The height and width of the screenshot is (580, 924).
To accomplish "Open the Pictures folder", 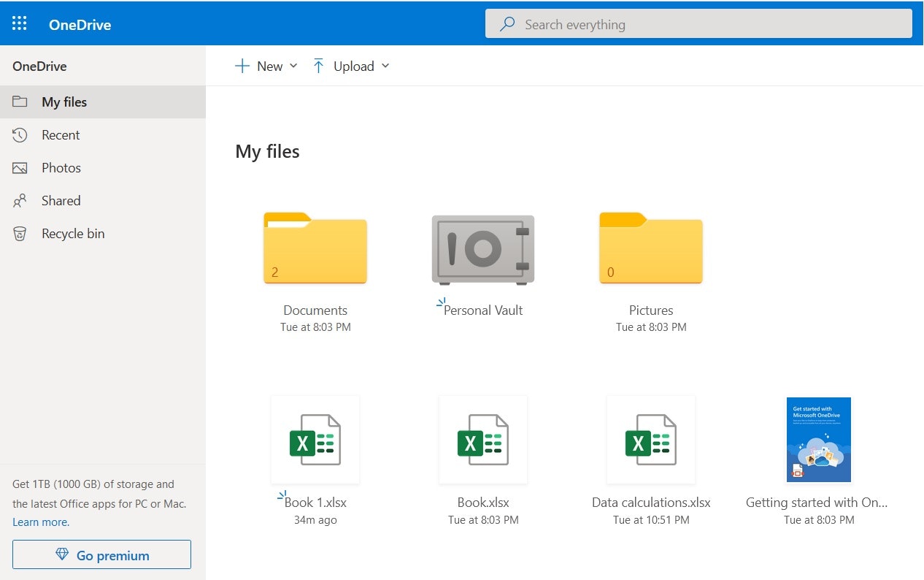I will [650, 248].
